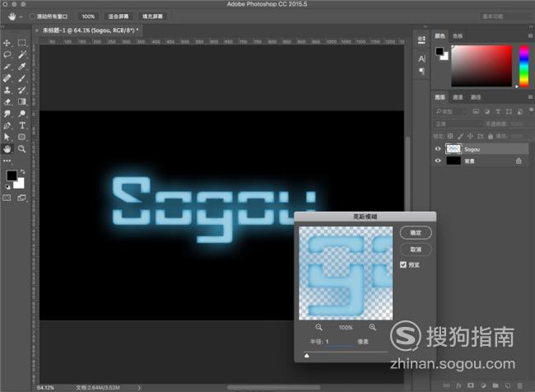Click the add layer style fx icon
The image size is (535, 392).
458,385
